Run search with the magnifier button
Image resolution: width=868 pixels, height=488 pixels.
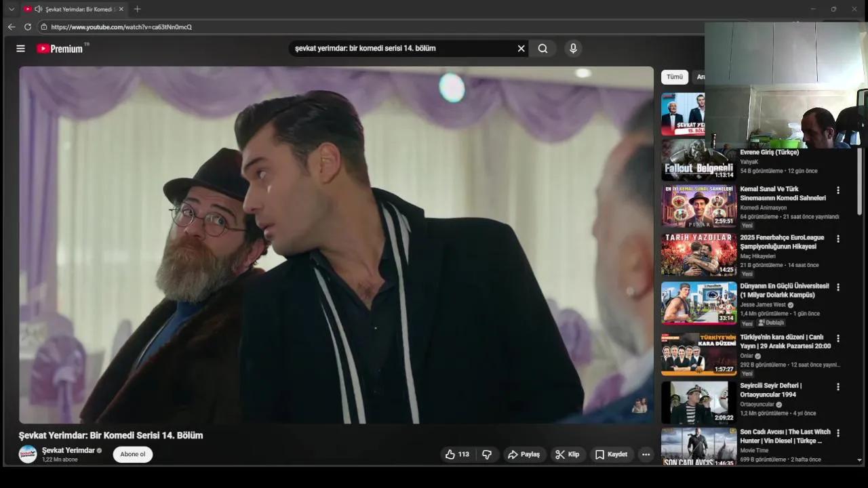point(542,48)
